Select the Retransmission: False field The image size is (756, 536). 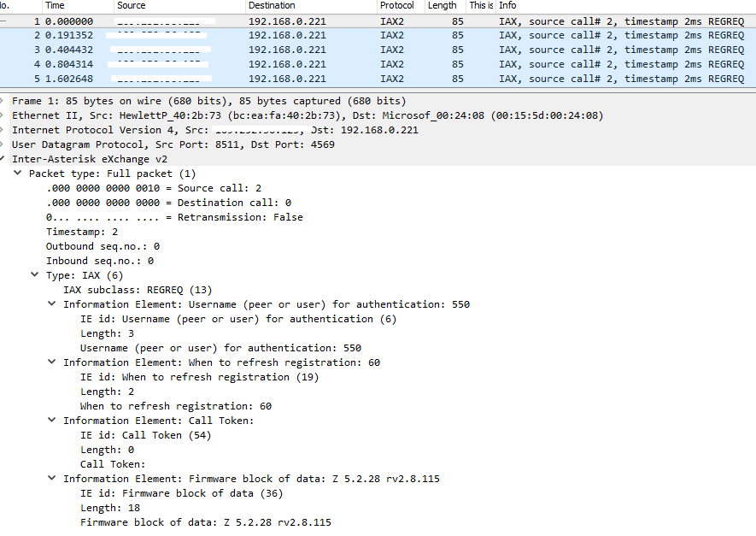pyautogui.click(x=174, y=217)
